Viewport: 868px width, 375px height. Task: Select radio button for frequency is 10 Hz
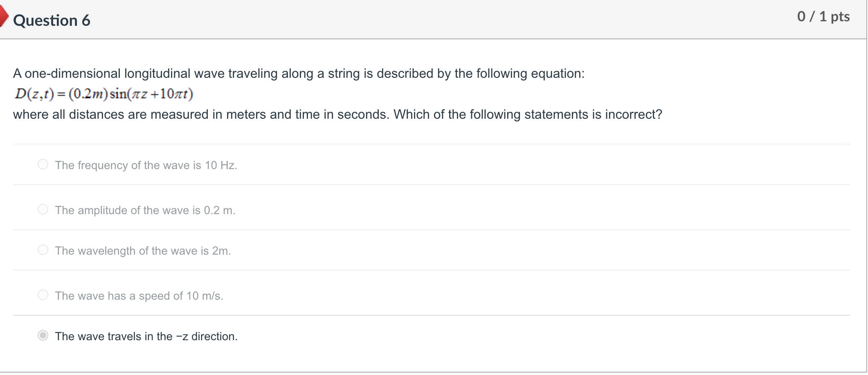click(x=43, y=165)
